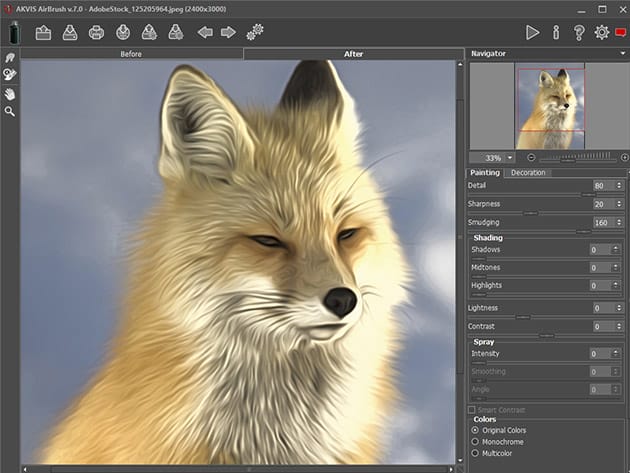The height and width of the screenshot is (473, 630).
Task: Choose the Monochrome color option
Action: (474, 442)
